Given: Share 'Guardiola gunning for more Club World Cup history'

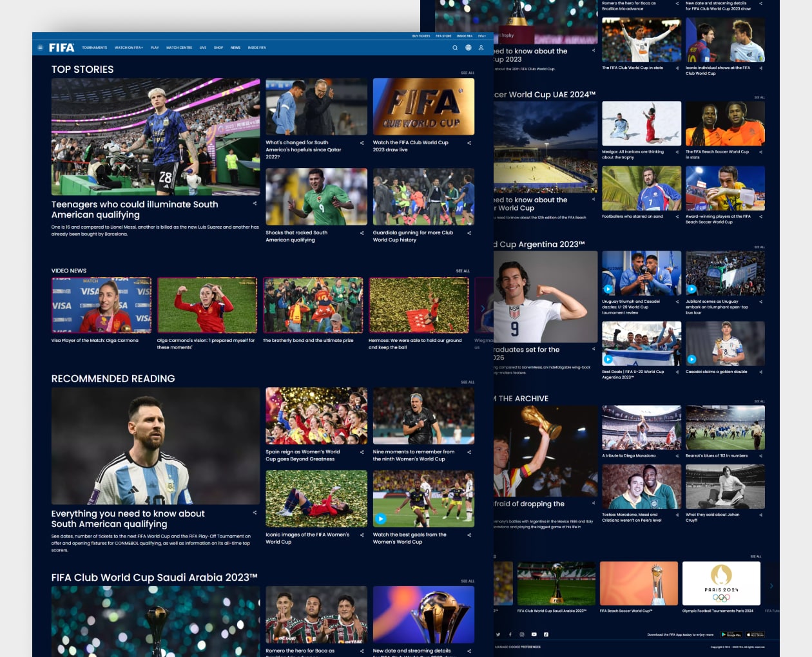Looking at the screenshot, I should click(x=469, y=233).
